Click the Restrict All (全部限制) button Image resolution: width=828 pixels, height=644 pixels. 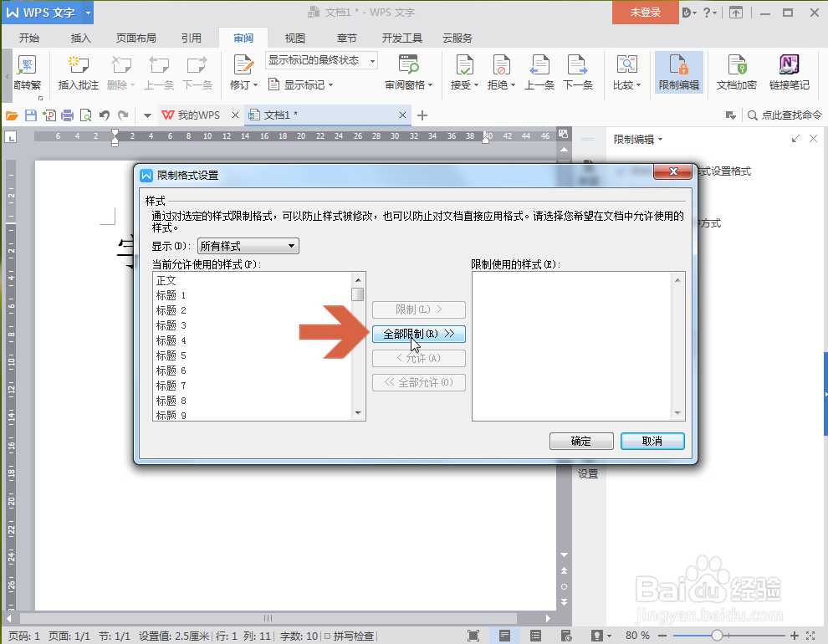(x=419, y=334)
